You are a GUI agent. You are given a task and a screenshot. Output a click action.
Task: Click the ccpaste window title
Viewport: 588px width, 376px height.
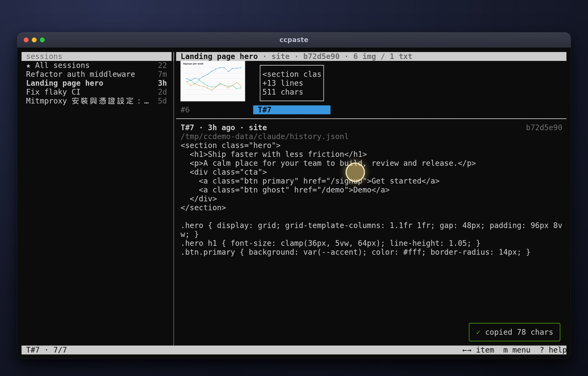click(294, 40)
